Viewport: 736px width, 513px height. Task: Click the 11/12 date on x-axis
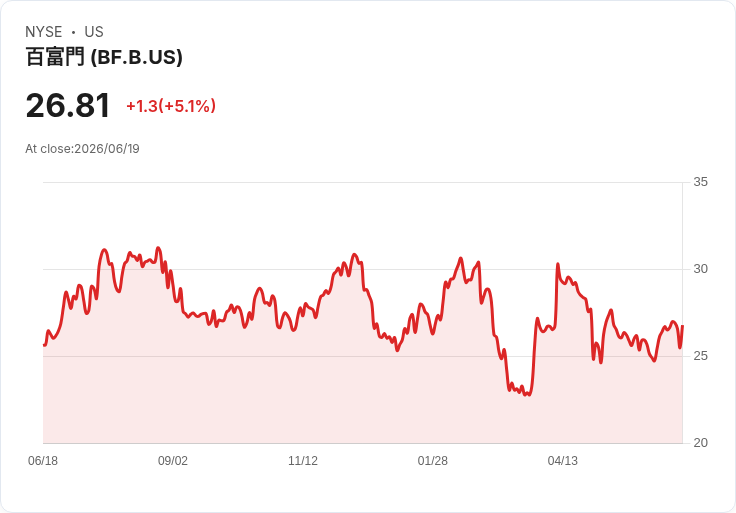[303, 461]
